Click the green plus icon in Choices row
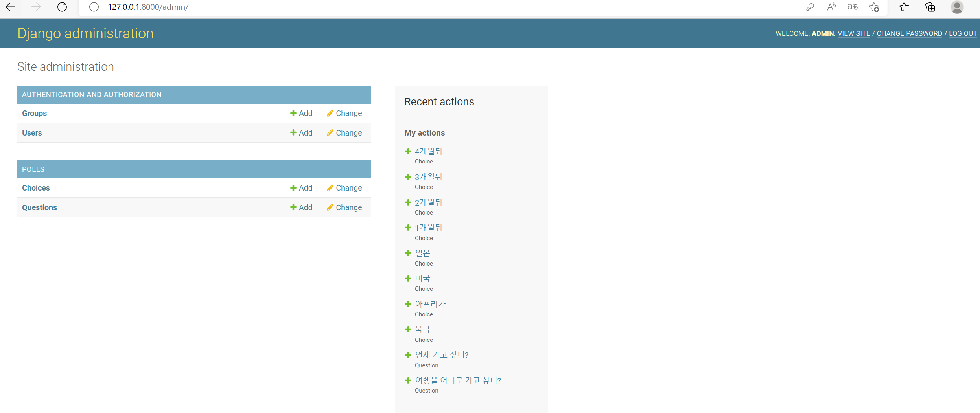Viewport: 980px width, 413px height. (x=293, y=188)
